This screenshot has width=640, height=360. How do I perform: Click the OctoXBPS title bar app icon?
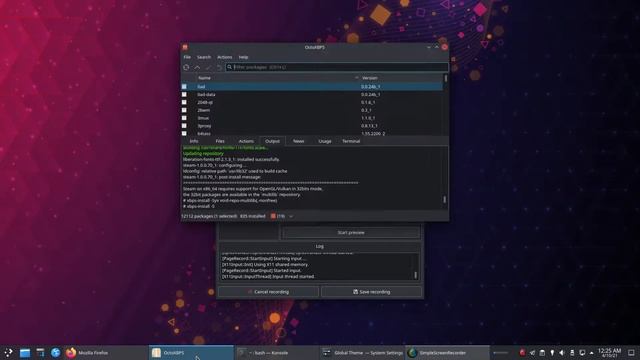(185, 47)
